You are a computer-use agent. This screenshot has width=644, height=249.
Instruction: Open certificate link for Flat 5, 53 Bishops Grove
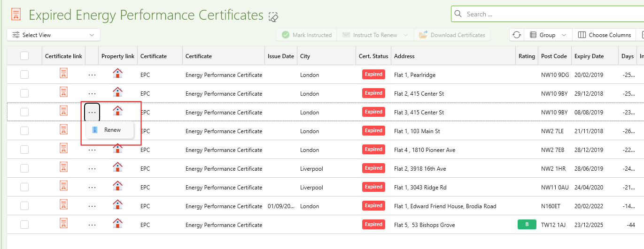pyautogui.click(x=63, y=223)
